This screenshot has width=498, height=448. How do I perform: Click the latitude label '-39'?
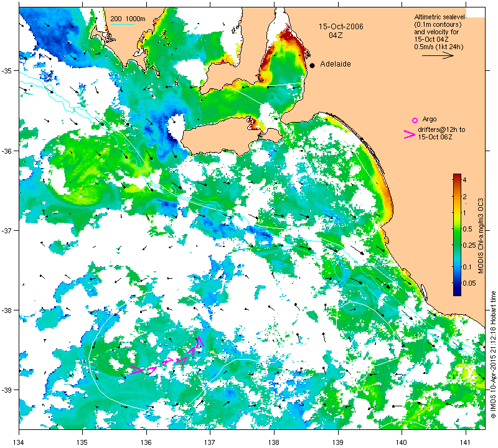point(7,390)
